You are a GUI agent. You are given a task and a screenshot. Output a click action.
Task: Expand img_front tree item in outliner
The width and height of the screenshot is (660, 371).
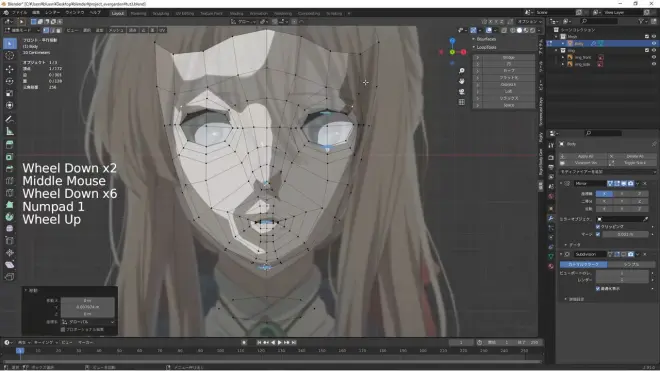(563, 57)
